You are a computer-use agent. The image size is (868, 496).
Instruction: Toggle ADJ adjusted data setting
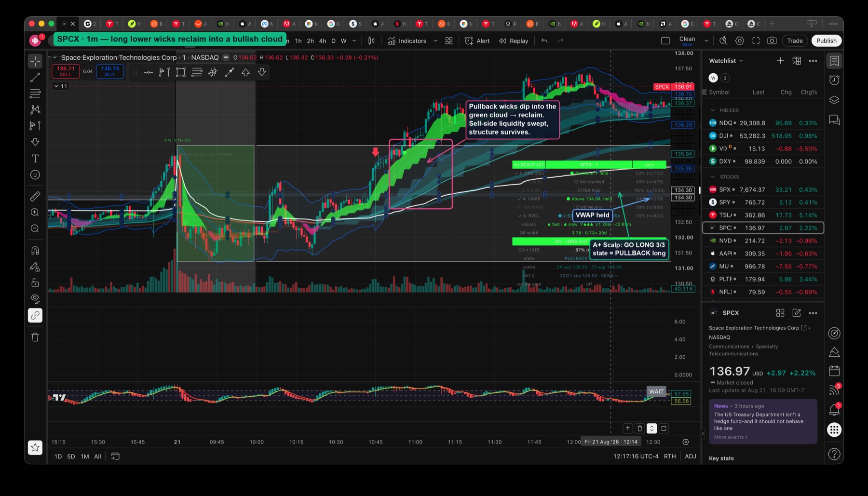coord(691,456)
